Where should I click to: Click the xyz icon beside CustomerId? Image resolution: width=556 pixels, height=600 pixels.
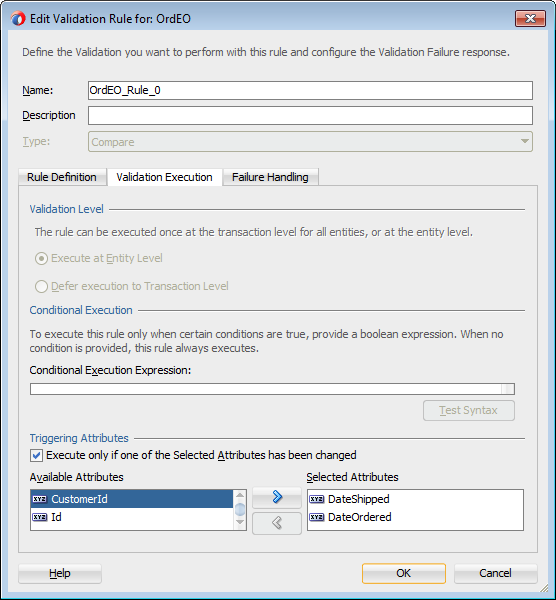(x=39, y=499)
